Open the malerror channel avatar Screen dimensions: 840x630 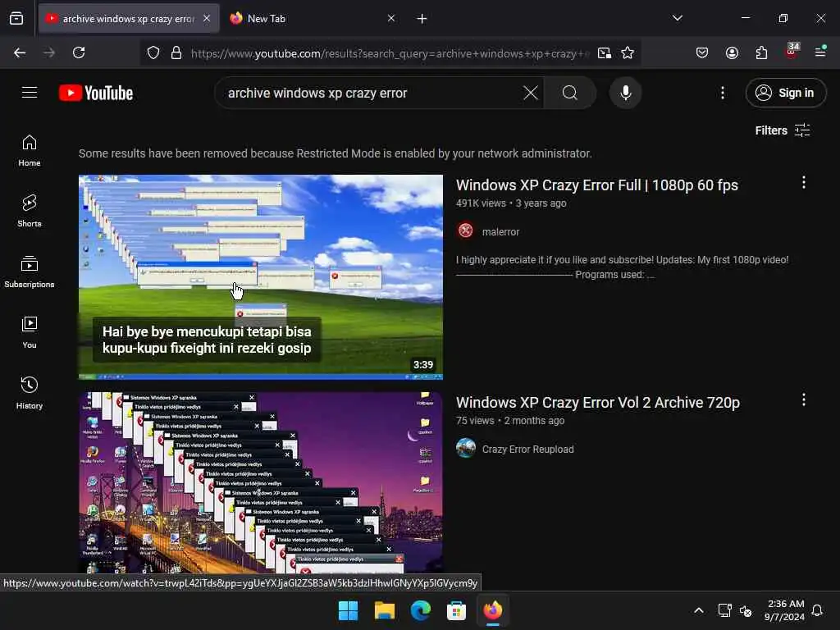(x=466, y=231)
